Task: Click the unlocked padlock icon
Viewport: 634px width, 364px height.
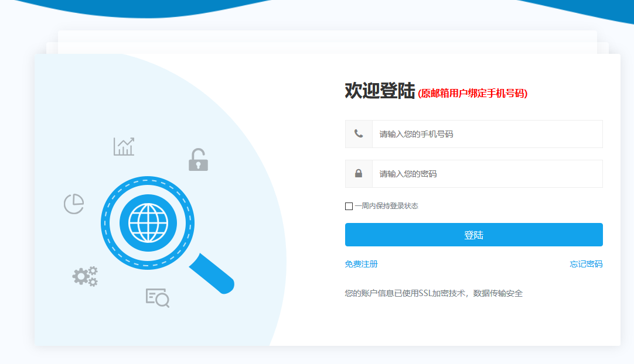Action: click(198, 160)
